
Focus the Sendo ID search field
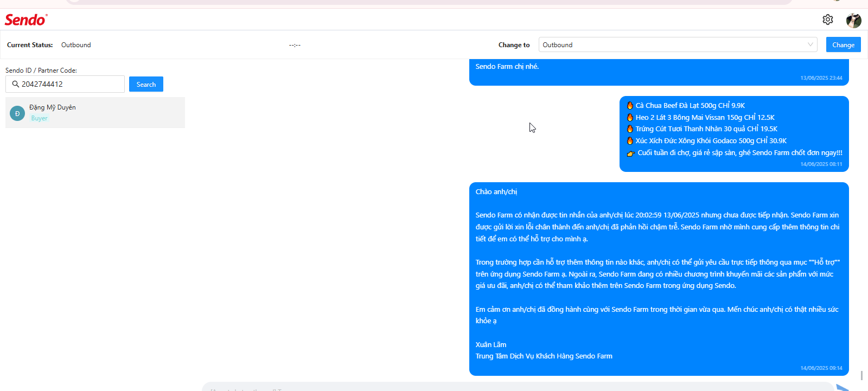point(65,84)
